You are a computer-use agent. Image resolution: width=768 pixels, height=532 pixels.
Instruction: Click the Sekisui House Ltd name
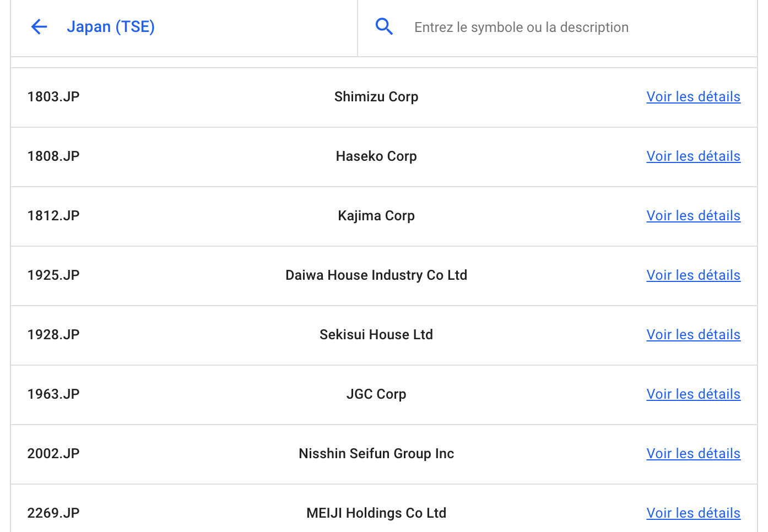(x=376, y=334)
